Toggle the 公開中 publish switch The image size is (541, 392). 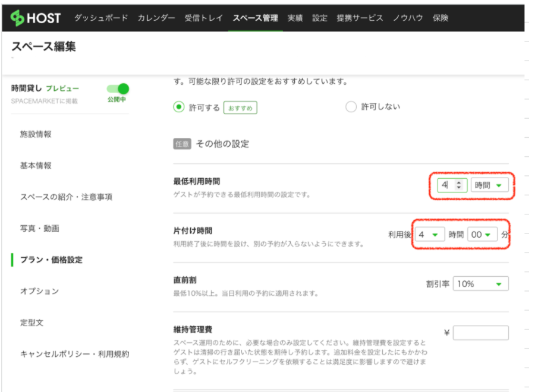coord(118,89)
